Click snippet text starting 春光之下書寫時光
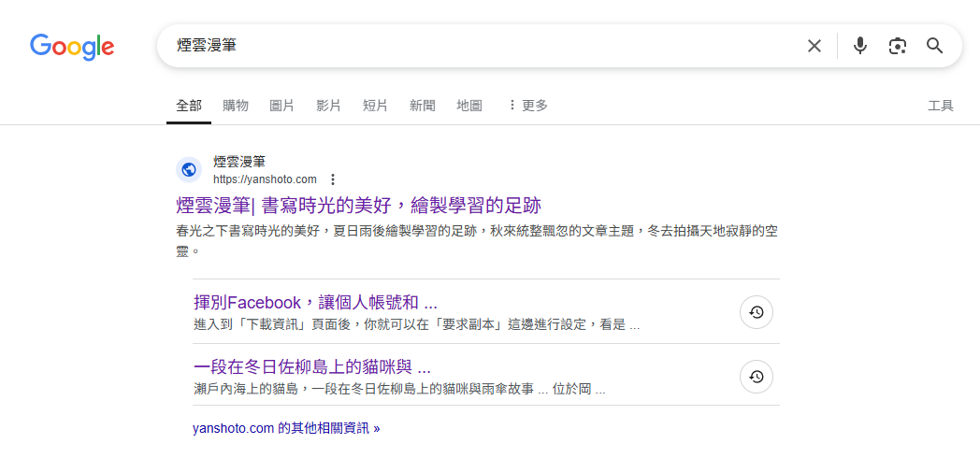Image resolution: width=980 pixels, height=458 pixels. pos(477,241)
